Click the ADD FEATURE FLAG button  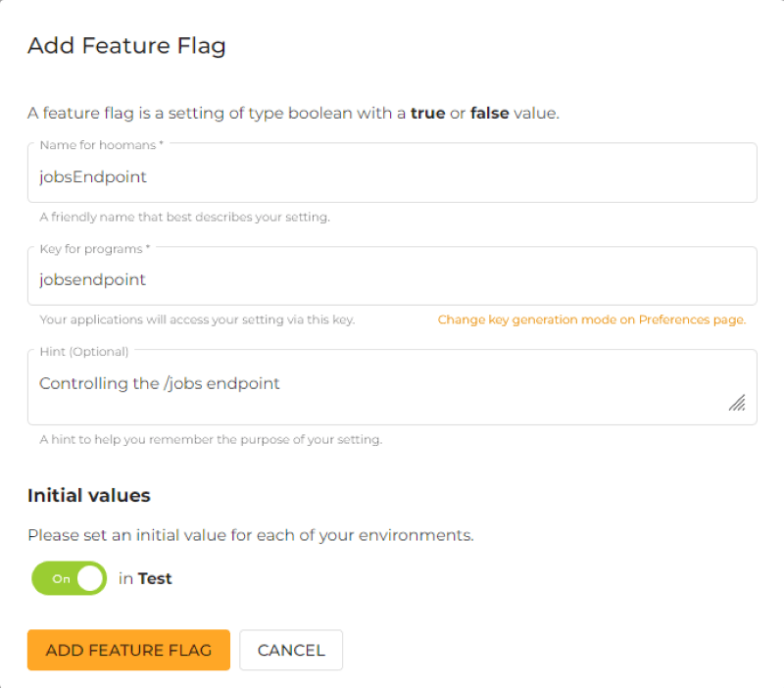127,650
